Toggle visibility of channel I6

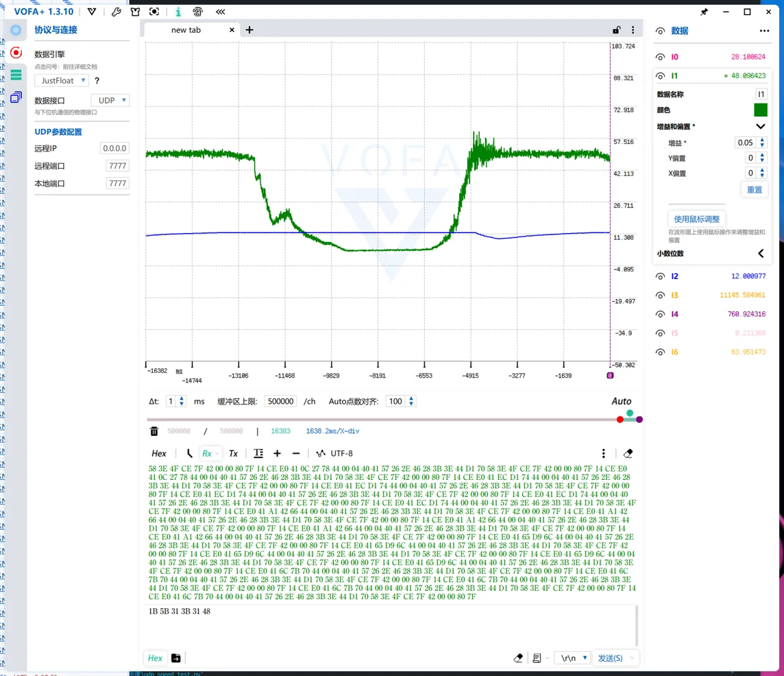click(660, 352)
